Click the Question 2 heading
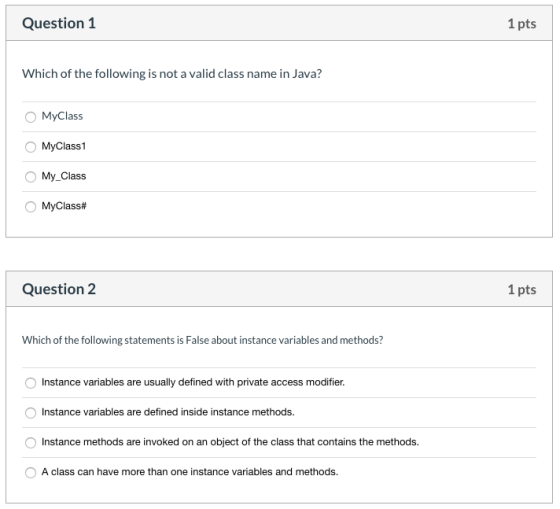 (59, 289)
